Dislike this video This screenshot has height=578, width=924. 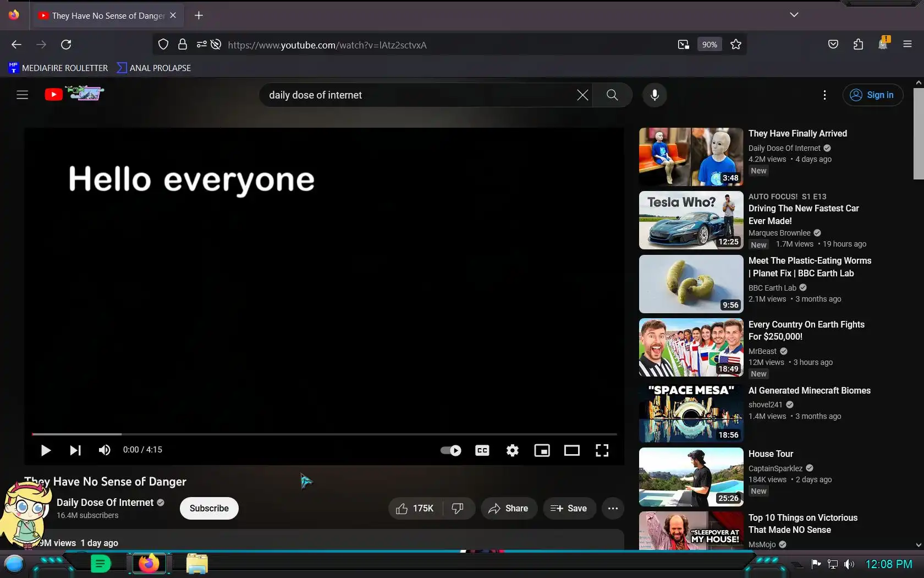[x=458, y=509]
